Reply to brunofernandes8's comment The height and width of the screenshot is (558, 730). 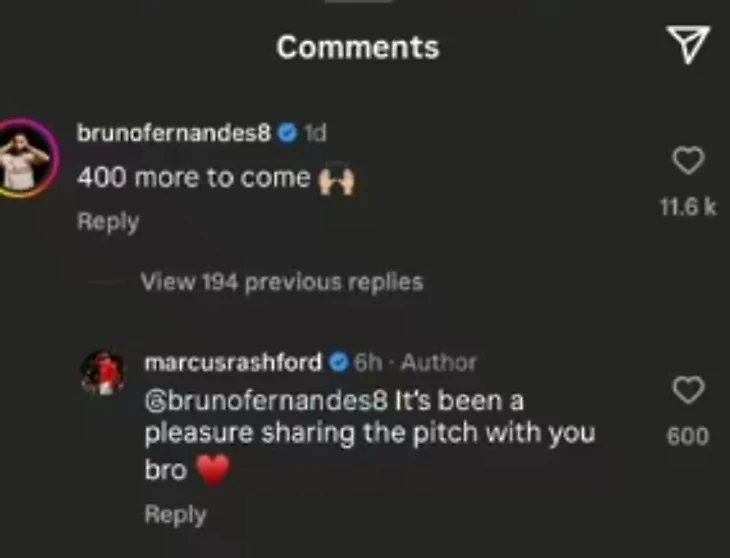[108, 222]
